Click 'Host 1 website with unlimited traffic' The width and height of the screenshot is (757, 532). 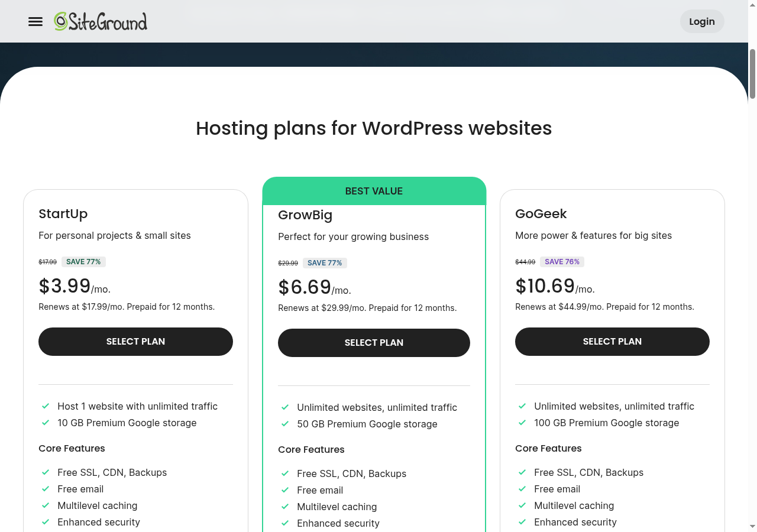[137, 406]
